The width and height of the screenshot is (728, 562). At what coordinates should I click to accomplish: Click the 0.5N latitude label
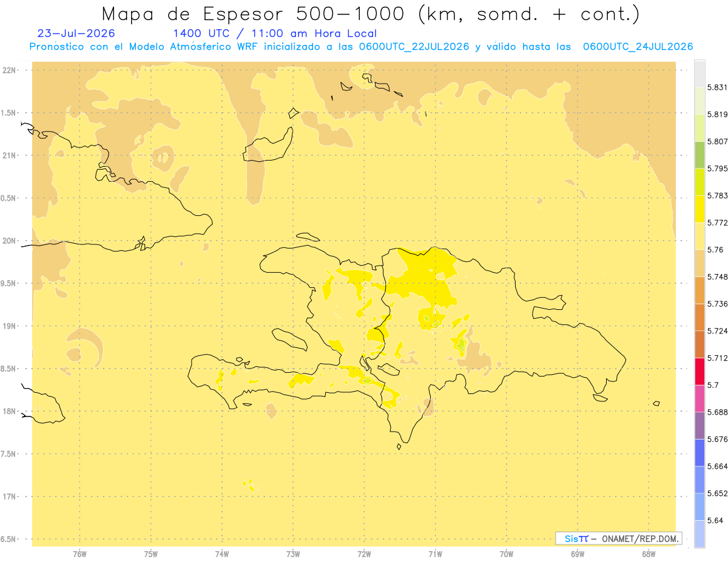[9, 198]
